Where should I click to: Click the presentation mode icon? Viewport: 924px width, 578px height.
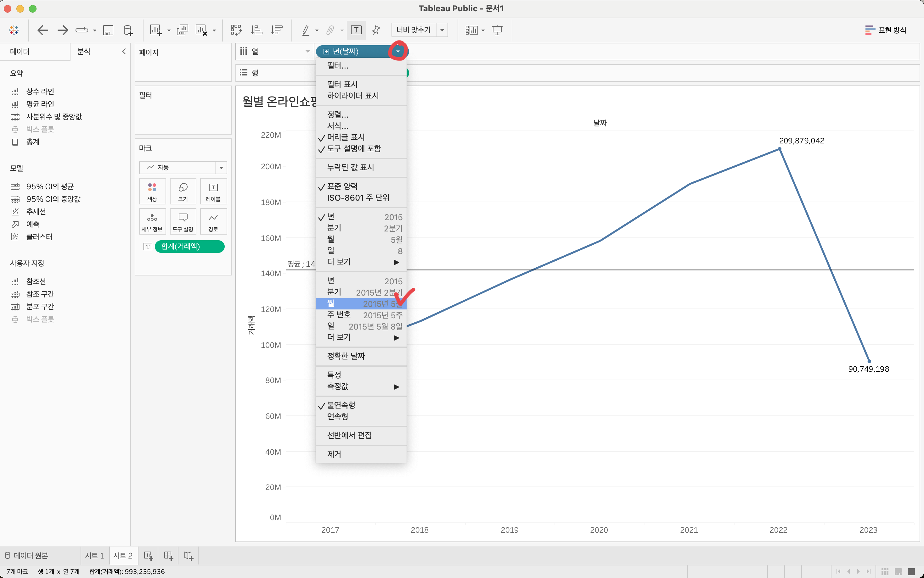[497, 30]
